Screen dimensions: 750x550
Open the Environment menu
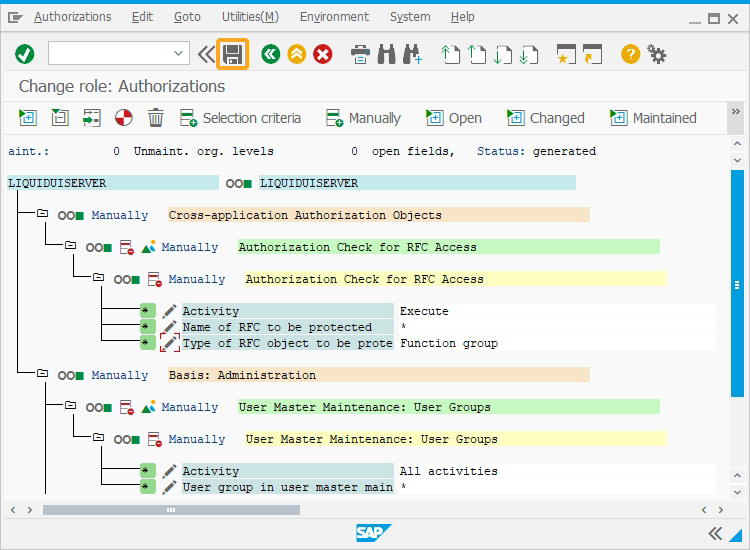tap(334, 17)
